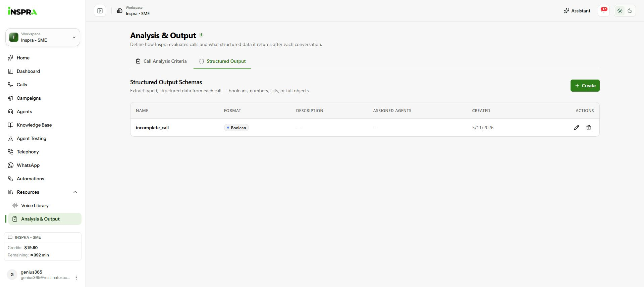Image resolution: width=644 pixels, height=287 pixels.
Task: Click the 5/11/2026 created date
Action: click(483, 128)
